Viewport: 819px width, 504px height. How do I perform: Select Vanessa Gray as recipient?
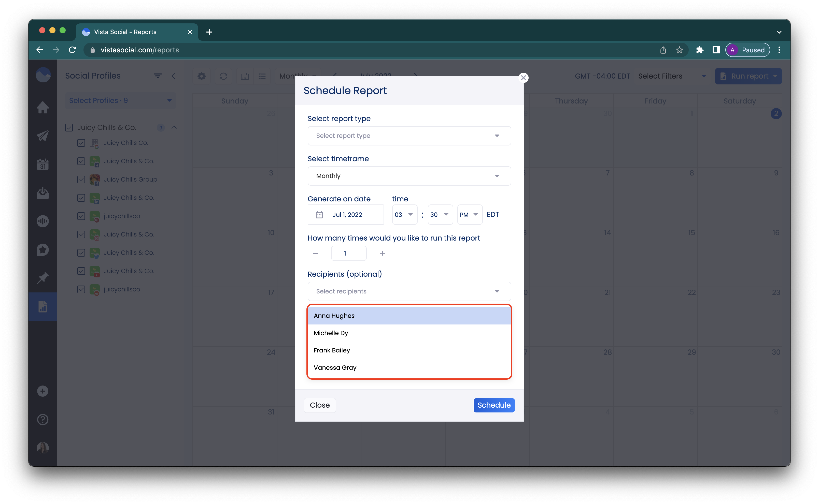click(409, 368)
